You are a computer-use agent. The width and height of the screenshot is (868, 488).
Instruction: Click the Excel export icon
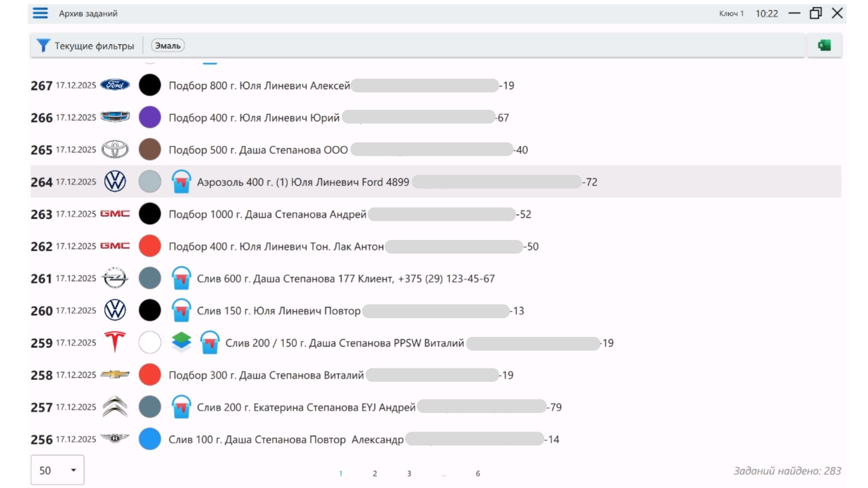pos(824,45)
